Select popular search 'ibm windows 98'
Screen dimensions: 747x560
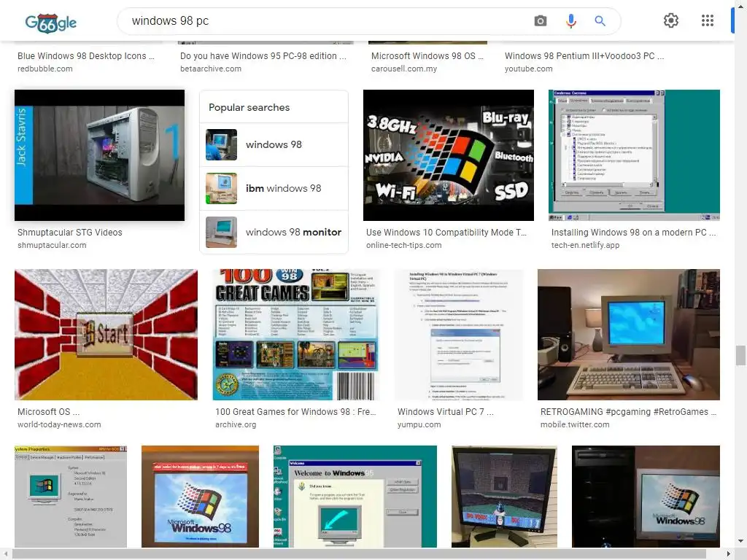274,189
